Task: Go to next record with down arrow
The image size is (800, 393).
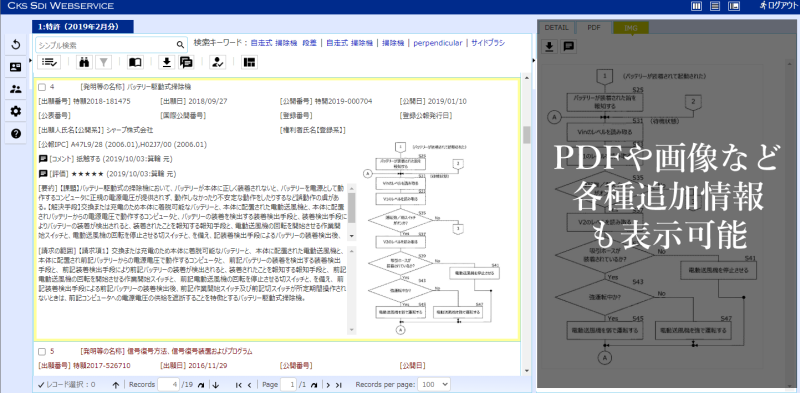Action: (215, 385)
